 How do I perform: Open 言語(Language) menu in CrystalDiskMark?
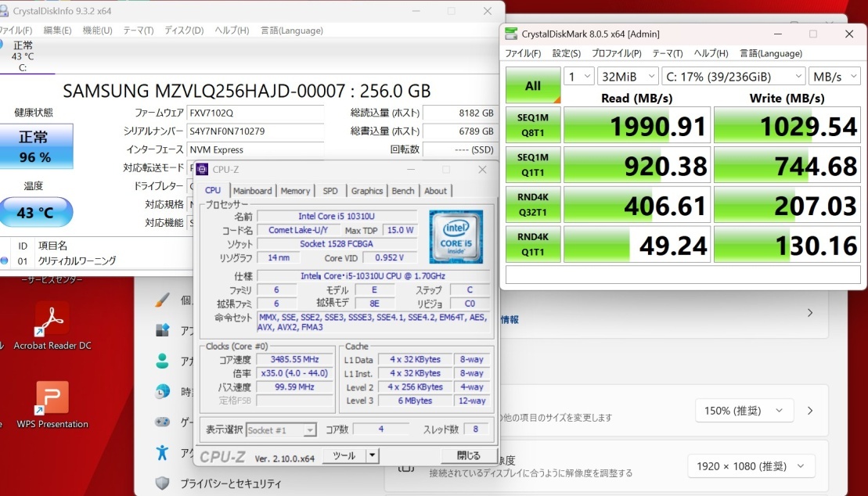click(x=771, y=54)
